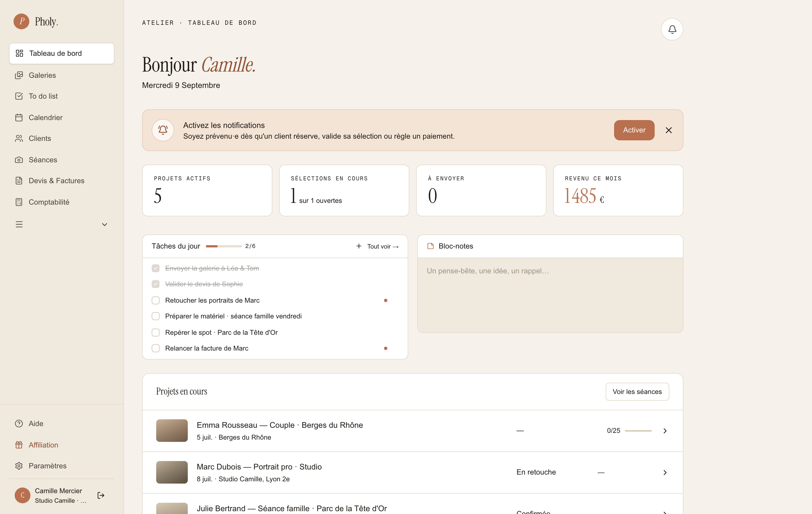Click 'Voir les séances' button

coord(637,392)
